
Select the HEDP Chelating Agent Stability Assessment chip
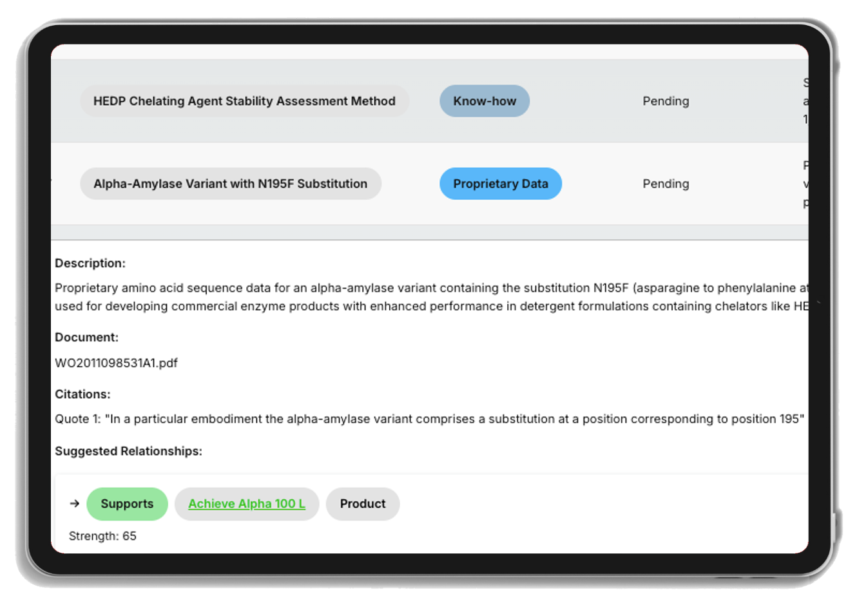(x=244, y=101)
